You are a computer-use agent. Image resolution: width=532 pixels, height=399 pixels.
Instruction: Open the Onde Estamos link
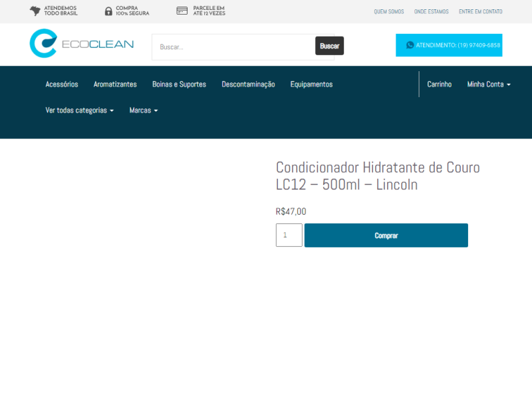(431, 11)
